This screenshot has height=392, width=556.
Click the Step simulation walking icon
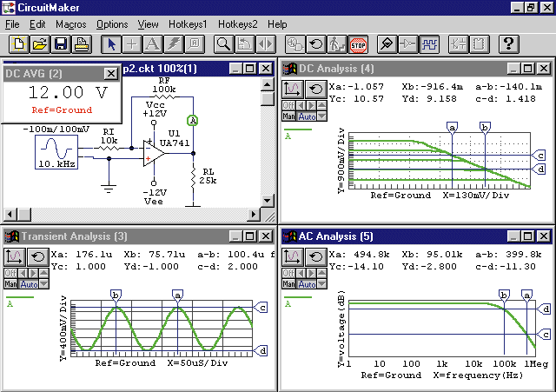pos(337,44)
